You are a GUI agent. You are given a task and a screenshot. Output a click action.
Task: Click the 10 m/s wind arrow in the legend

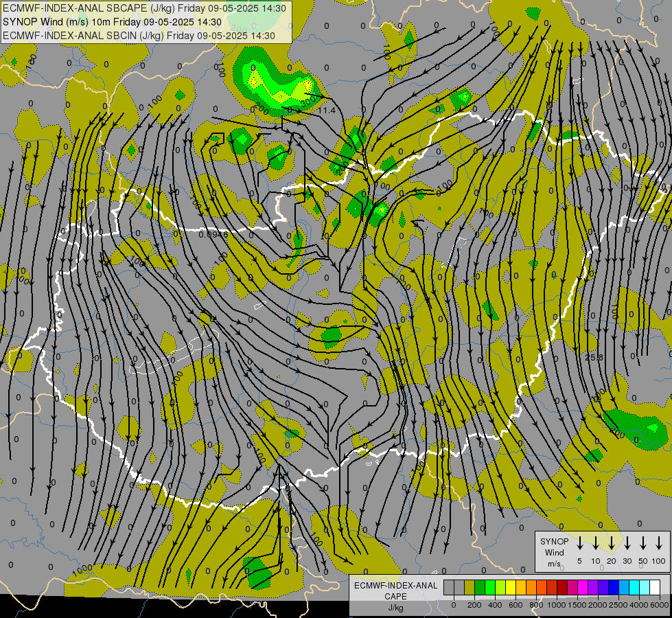(595, 543)
